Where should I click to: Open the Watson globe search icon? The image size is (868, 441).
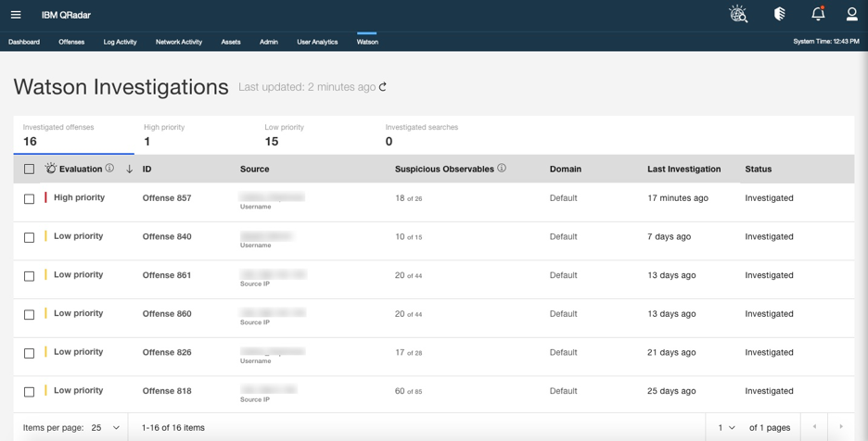point(738,14)
